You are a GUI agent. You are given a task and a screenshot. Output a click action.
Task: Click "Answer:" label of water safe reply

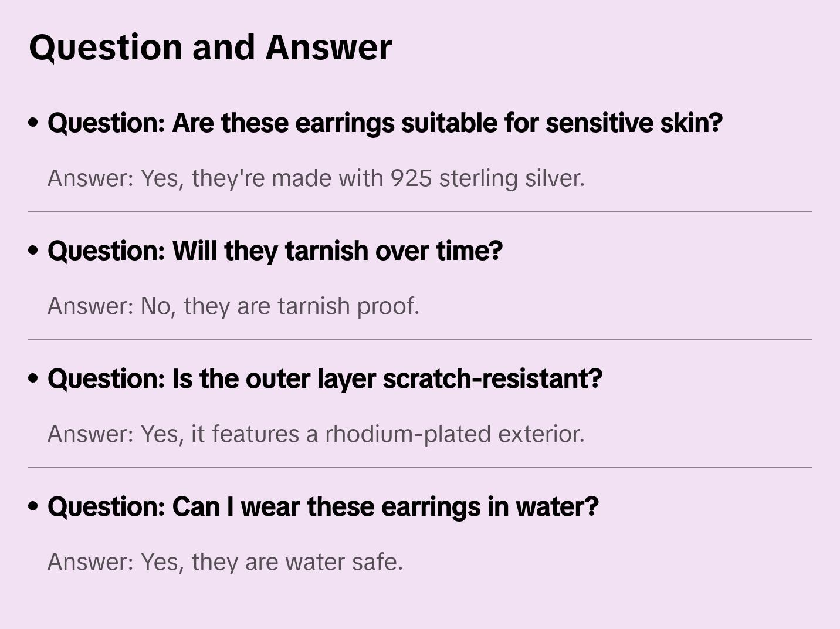(x=91, y=562)
